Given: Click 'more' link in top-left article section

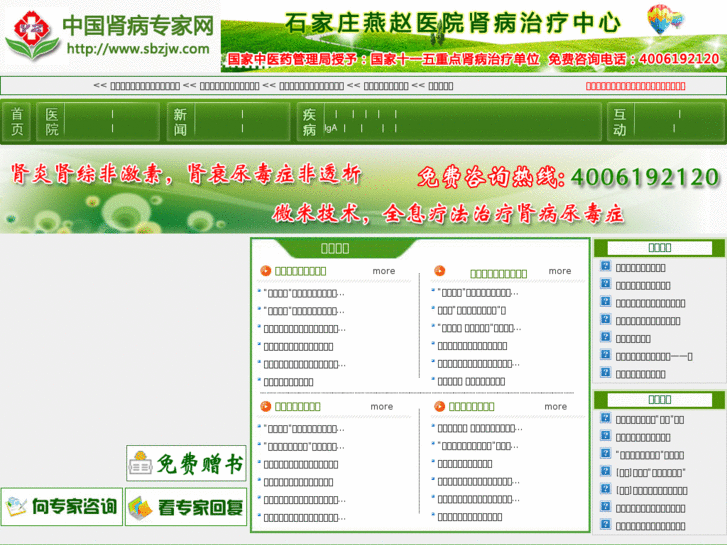Looking at the screenshot, I should click(x=384, y=271).
